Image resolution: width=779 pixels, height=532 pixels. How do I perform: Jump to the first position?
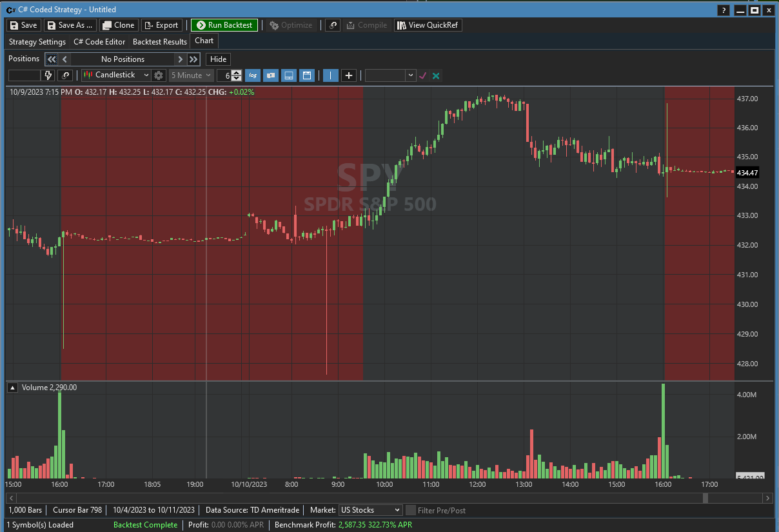point(52,59)
